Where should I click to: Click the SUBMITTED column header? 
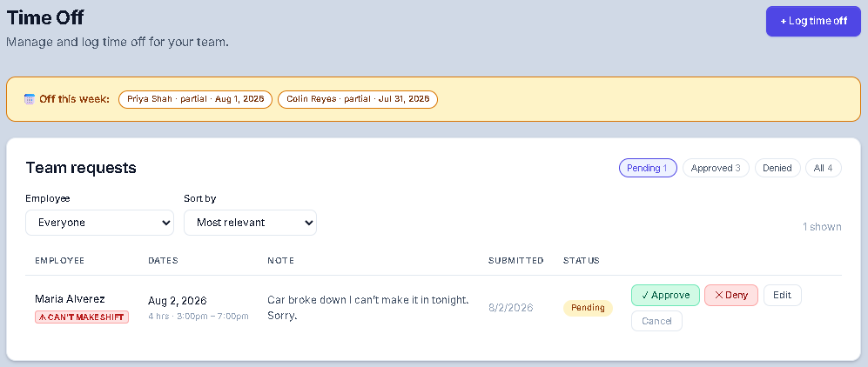(516, 260)
